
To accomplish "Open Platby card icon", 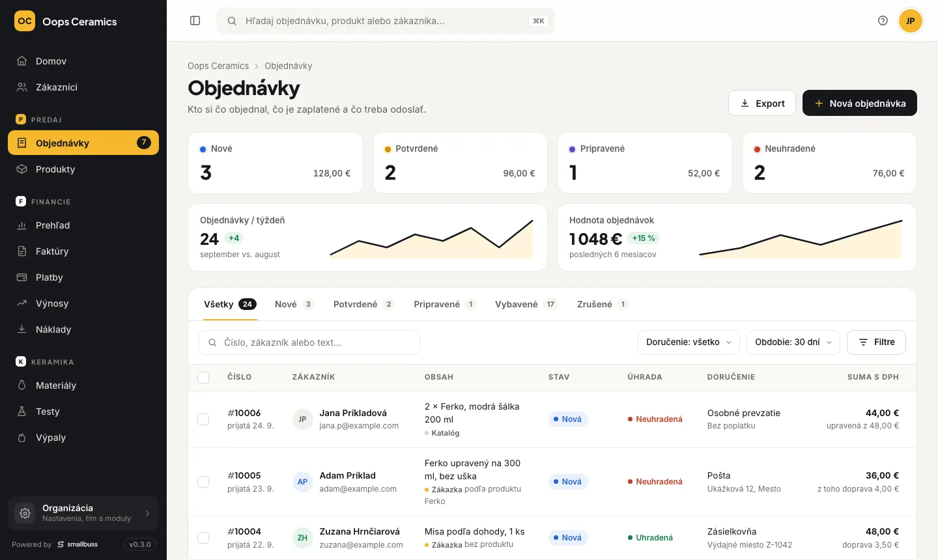I will click(x=22, y=277).
